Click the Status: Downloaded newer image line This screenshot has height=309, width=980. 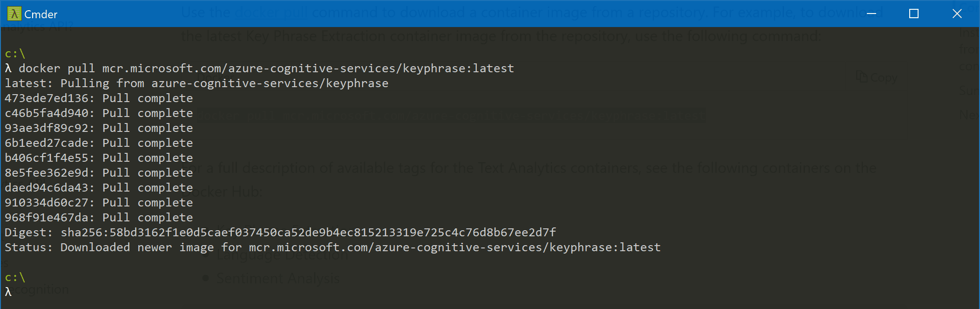[x=332, y=247]
